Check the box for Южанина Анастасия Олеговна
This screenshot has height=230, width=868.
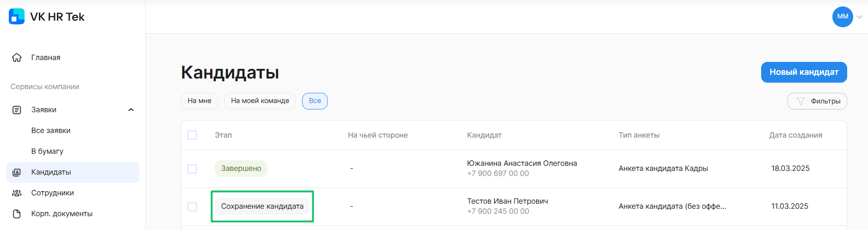pos(192,169)
